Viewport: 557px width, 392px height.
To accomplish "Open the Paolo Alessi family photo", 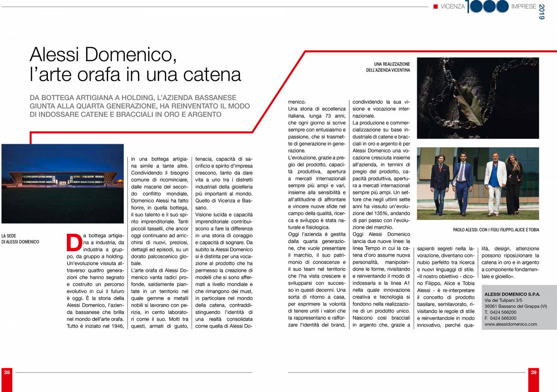I will (478, 184).
